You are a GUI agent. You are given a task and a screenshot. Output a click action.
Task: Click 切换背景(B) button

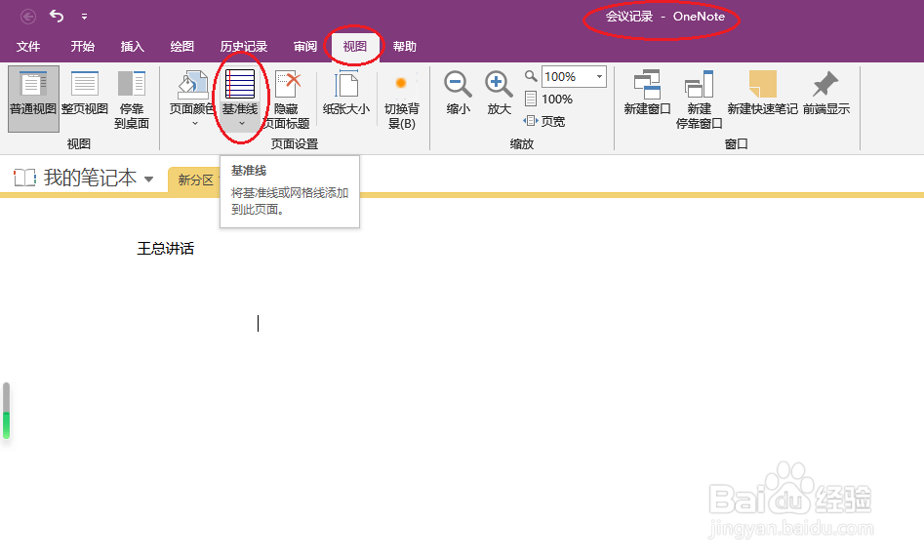(402, 100)
